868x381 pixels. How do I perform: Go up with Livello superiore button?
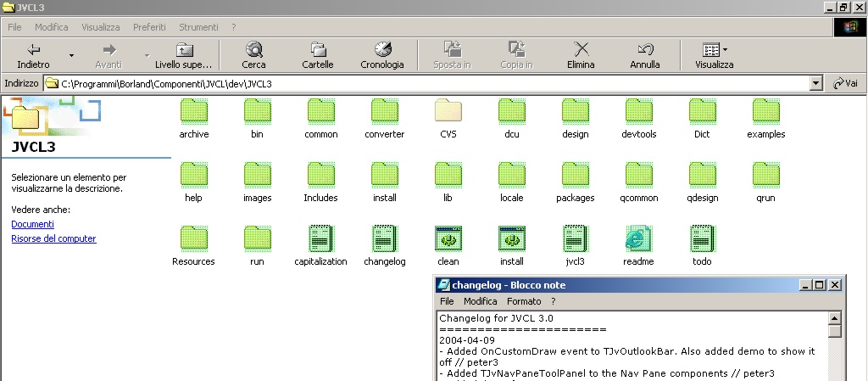tap(183, 55)
